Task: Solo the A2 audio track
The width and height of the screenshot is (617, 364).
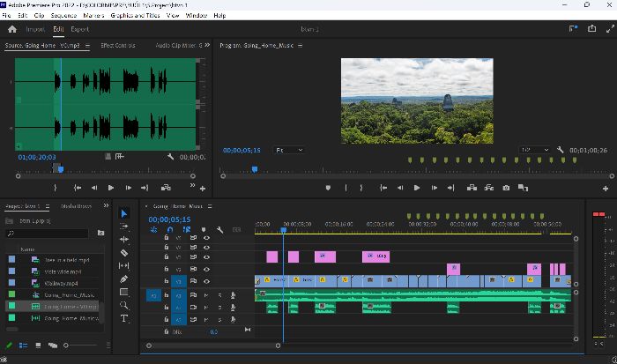Action: click(x=220, y=308)
